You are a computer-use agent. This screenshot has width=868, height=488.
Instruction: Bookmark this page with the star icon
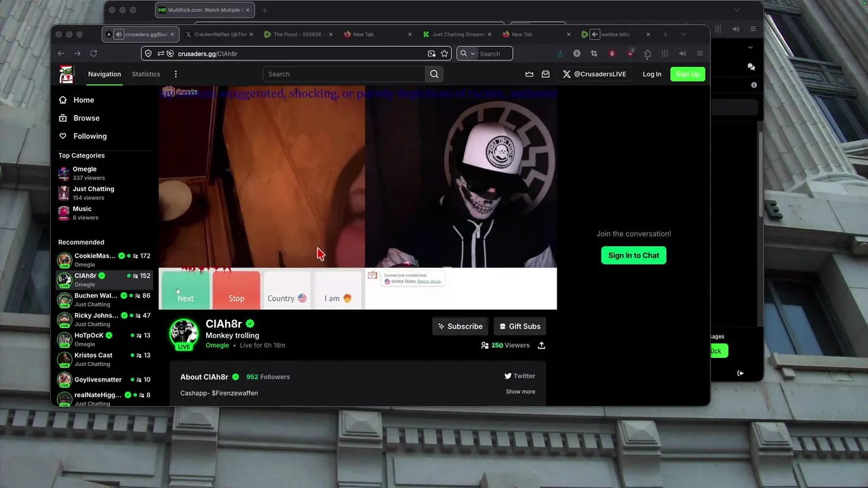(444, 54)
